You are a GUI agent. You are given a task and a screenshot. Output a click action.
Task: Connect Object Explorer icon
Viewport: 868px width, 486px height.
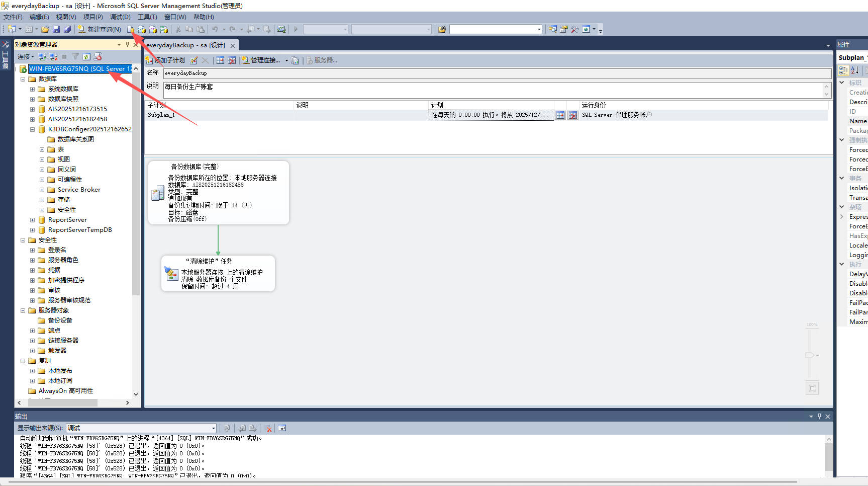coord(43,56)
